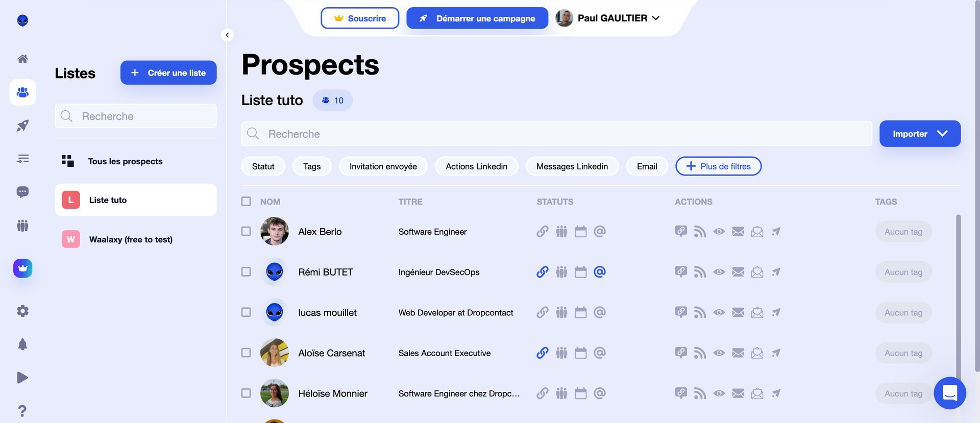Open the Paul GAULTIER account menu
Viewport: 980px width, 423px height.
click(x=608, y=18)
